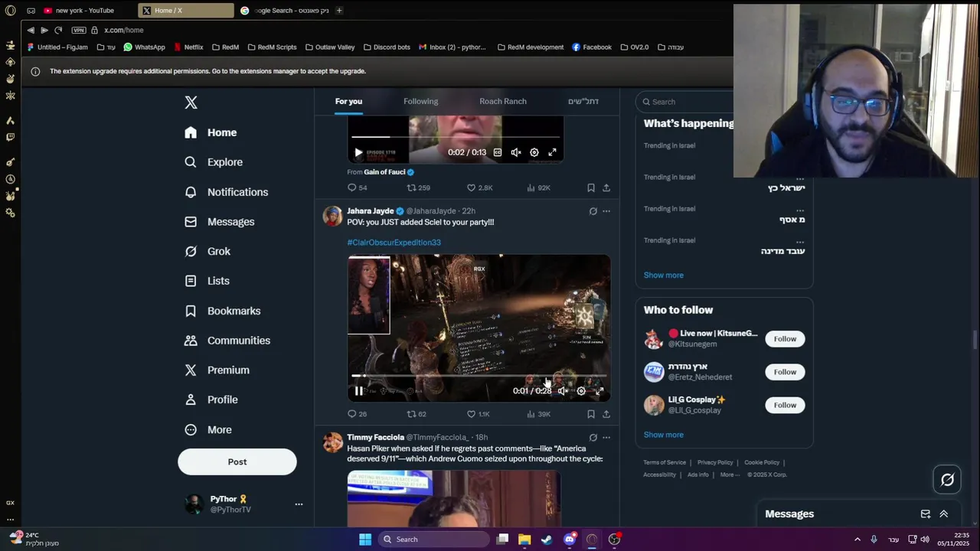Open more options on Jahara Jayde's post
Screen dimensions: 980x551
coord(606,211)
